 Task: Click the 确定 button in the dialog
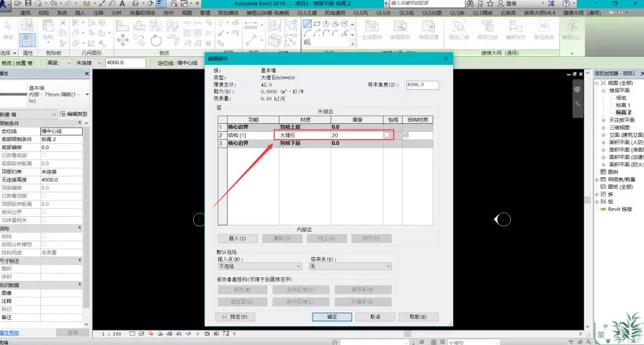(x=332, y=317)
